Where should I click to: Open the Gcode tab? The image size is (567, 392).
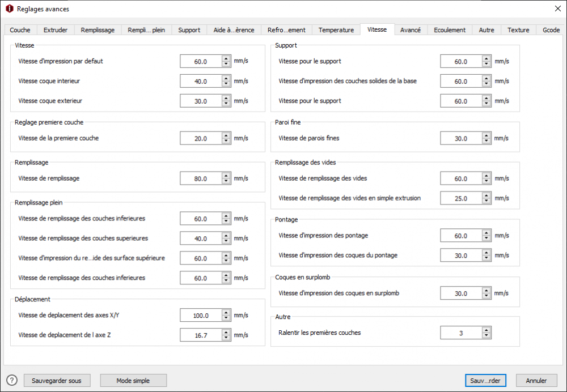(551, 30)
